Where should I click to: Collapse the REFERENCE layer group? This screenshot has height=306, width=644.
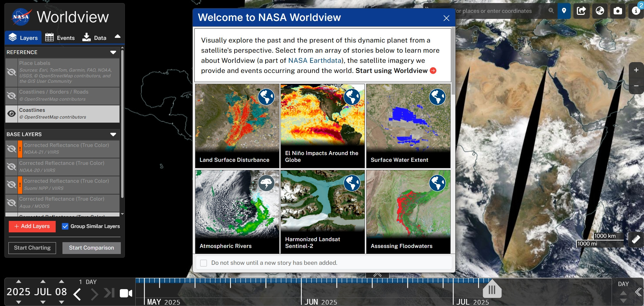(113, 52)
